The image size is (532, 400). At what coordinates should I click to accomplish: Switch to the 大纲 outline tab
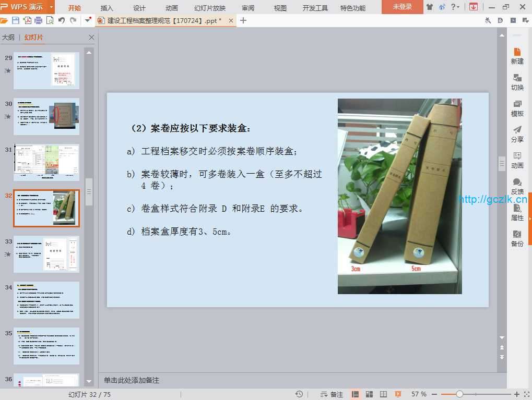tap(8, 38)
